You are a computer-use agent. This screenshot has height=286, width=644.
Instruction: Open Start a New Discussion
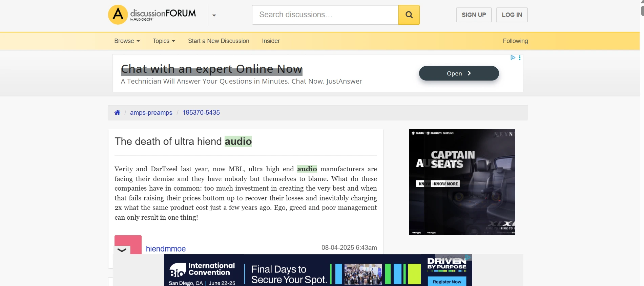click(x=219, y=41)
